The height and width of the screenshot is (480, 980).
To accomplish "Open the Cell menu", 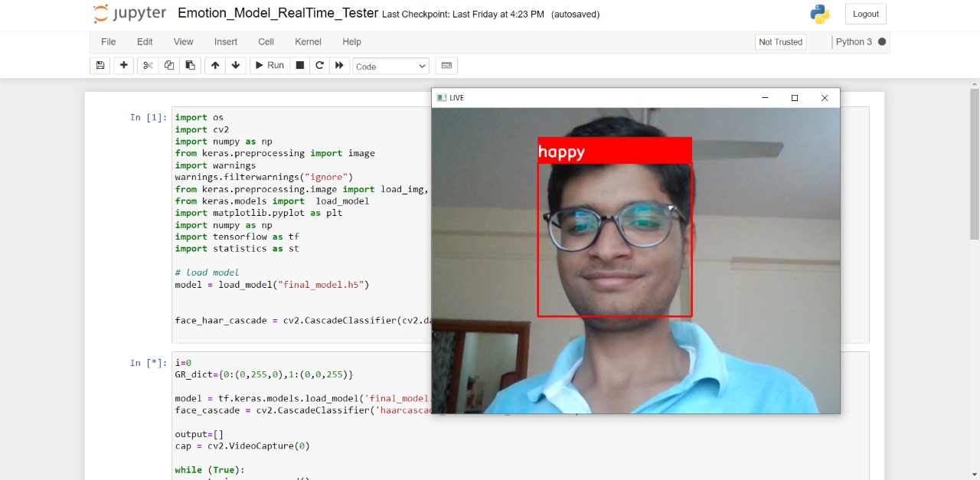I will tap(266, 42).
